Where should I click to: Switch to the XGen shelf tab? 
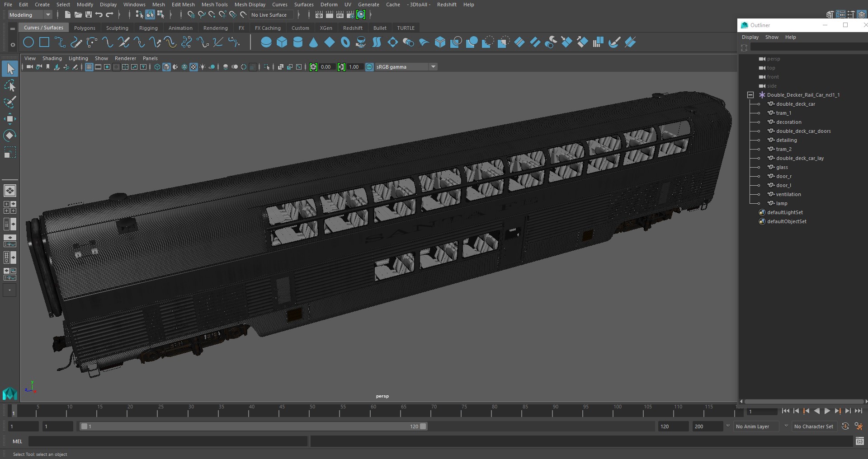pyautogui.click(x=326, y=28)
